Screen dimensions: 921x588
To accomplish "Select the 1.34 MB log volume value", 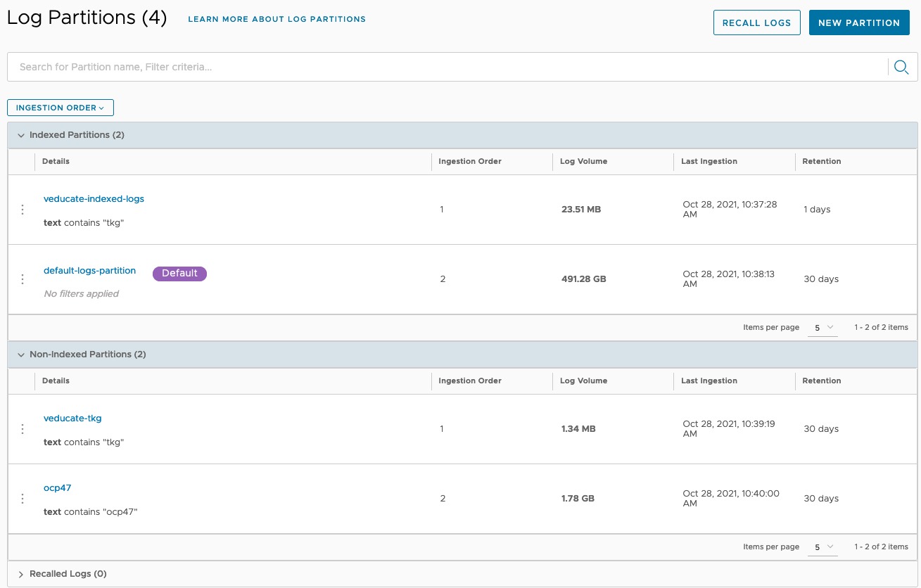I will coord(578,429).
